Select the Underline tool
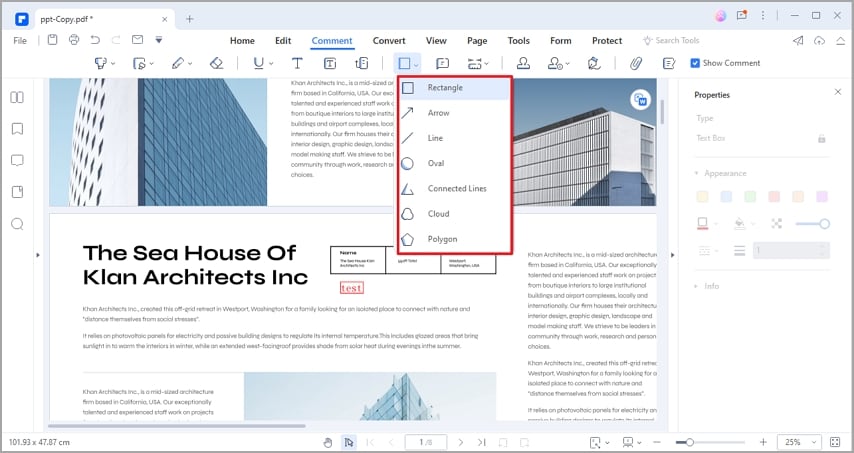854x453 pixels. pyautogui.click(x=259, y=63)
